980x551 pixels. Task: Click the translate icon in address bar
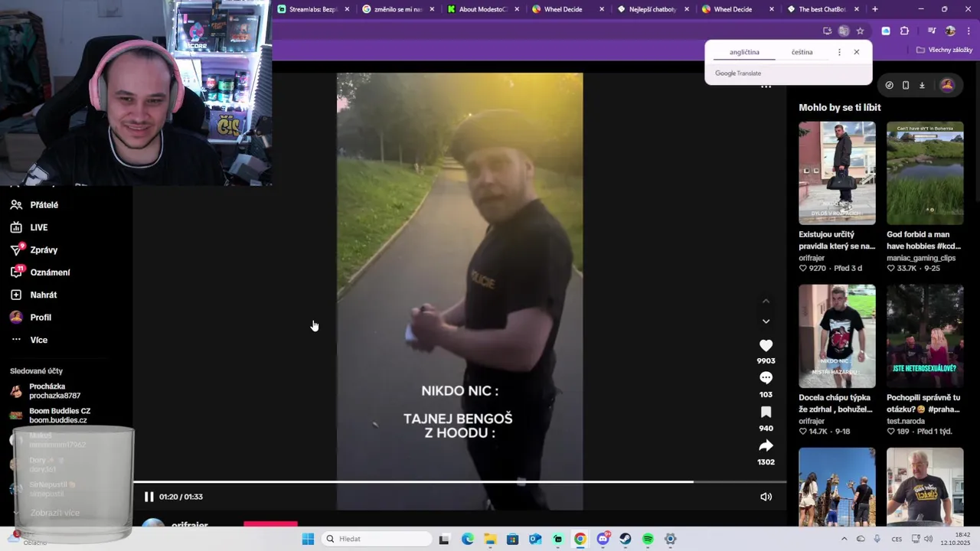click(844, 31)
